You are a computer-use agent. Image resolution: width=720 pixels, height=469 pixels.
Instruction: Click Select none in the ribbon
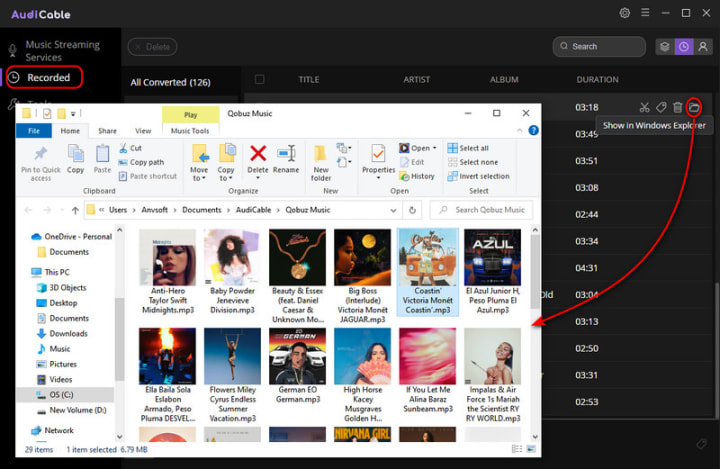(472, 162)
